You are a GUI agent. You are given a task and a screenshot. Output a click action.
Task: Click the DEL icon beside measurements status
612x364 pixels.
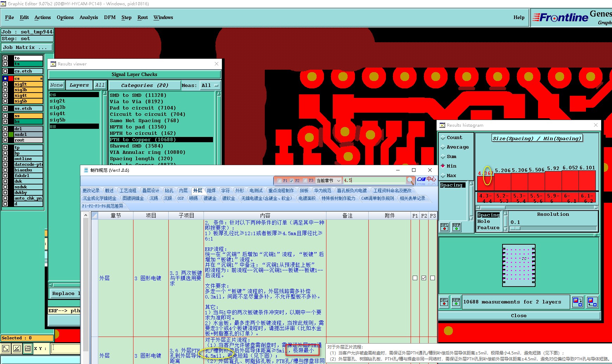[x=444, y=302]
